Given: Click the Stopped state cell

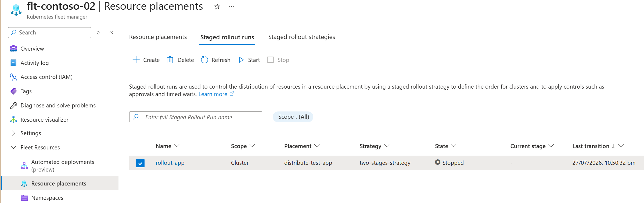Looking at the screenshot, I should click(x=449, y=163).
